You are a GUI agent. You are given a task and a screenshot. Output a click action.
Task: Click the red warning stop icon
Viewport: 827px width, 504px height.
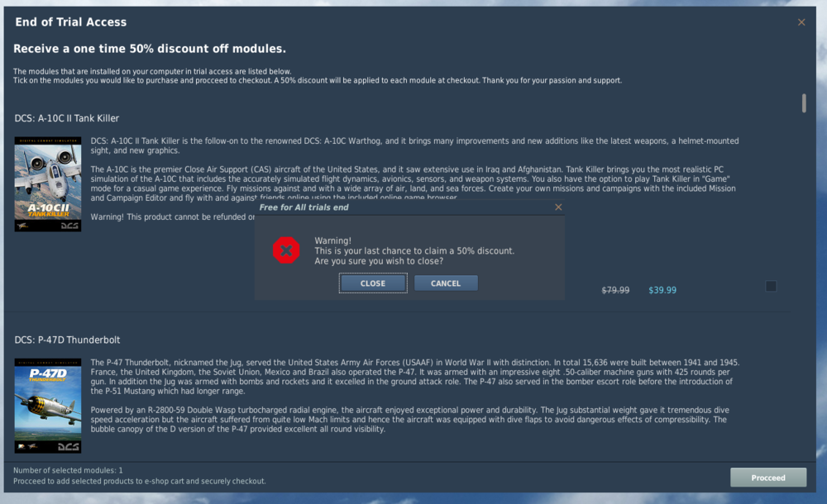click(x=286, y=250)
